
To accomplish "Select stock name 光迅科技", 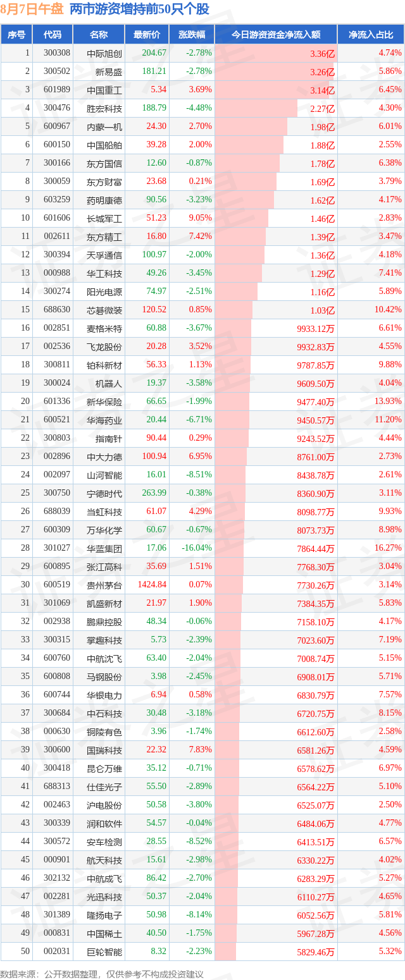I will 104,897.
